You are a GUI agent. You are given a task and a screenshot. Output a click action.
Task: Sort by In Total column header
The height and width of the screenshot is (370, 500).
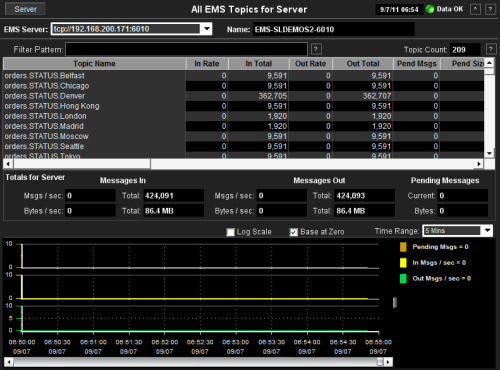click(258, 63)
